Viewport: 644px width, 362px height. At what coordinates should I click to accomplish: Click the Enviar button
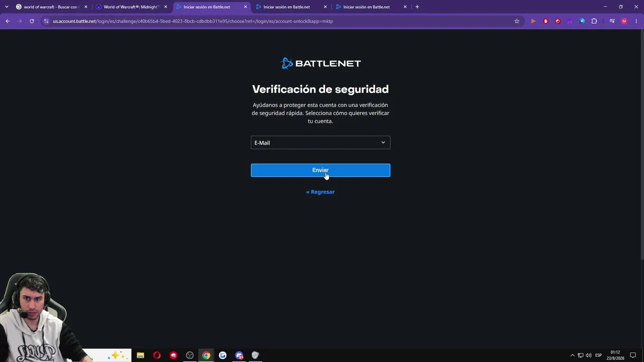pos(320,170)
